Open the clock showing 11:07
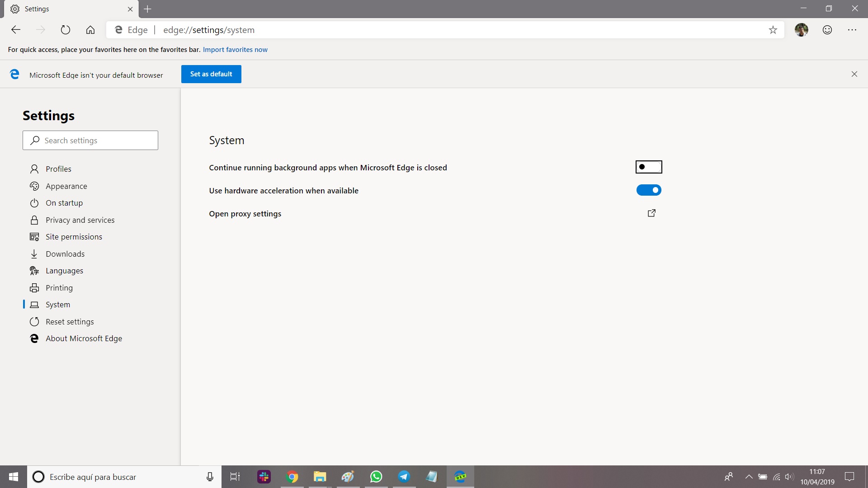This screenshot has height=488, width=868. tap(817, 477)
